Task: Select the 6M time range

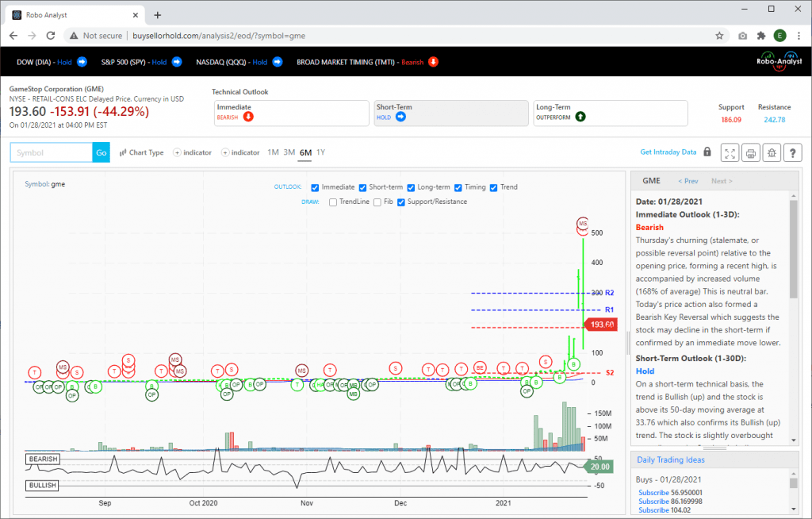Action: pos(305,152)
